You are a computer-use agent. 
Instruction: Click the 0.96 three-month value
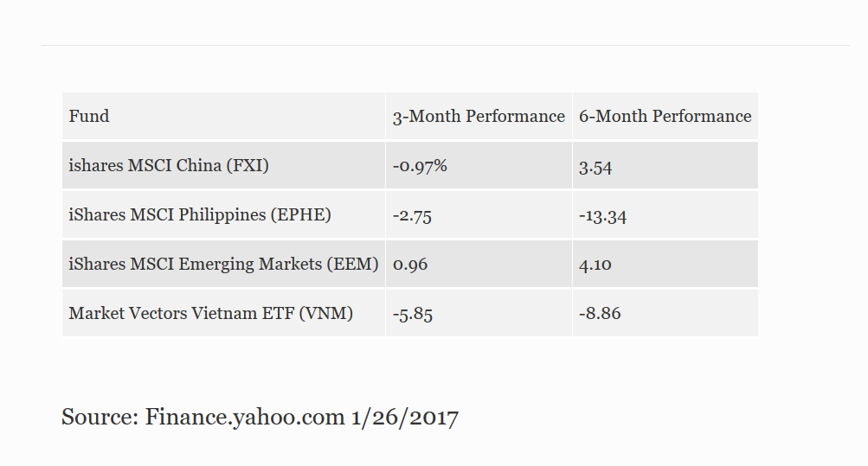[410, 265]
